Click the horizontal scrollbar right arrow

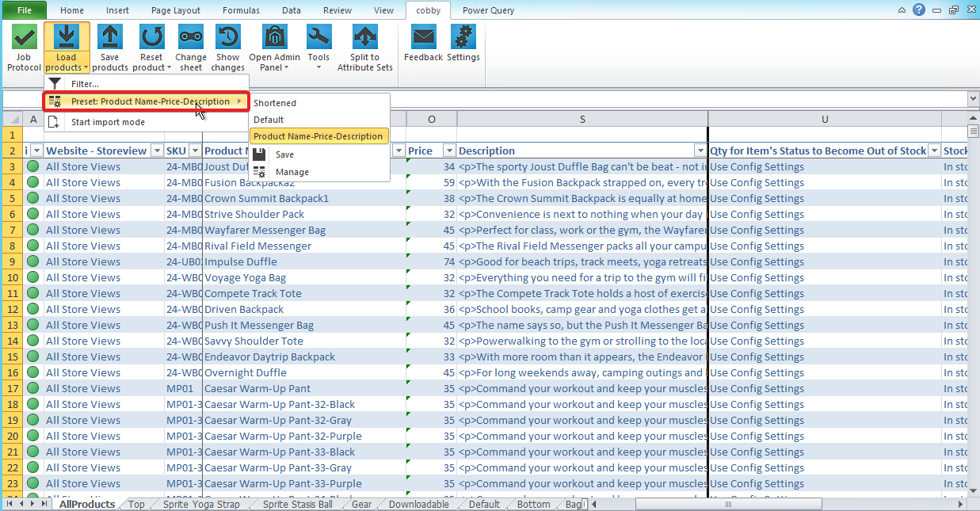pos(960,504)
